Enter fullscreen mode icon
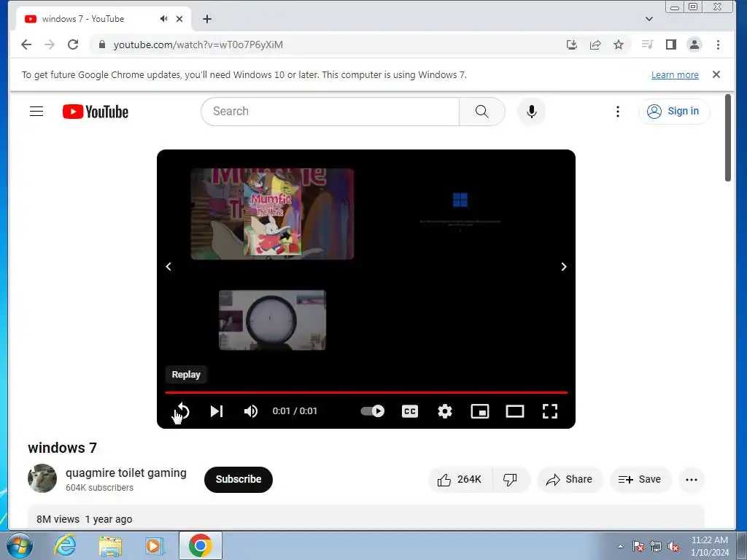747x560 pixels. pyautogui.click(x=550, y=411)
